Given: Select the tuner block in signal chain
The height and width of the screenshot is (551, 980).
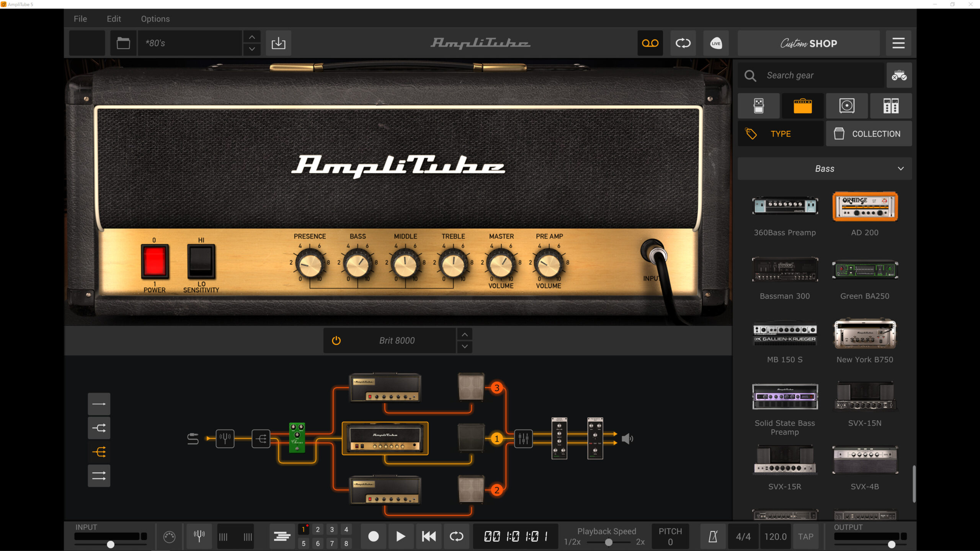Looking at the screenshot, I should click(225, 439).
